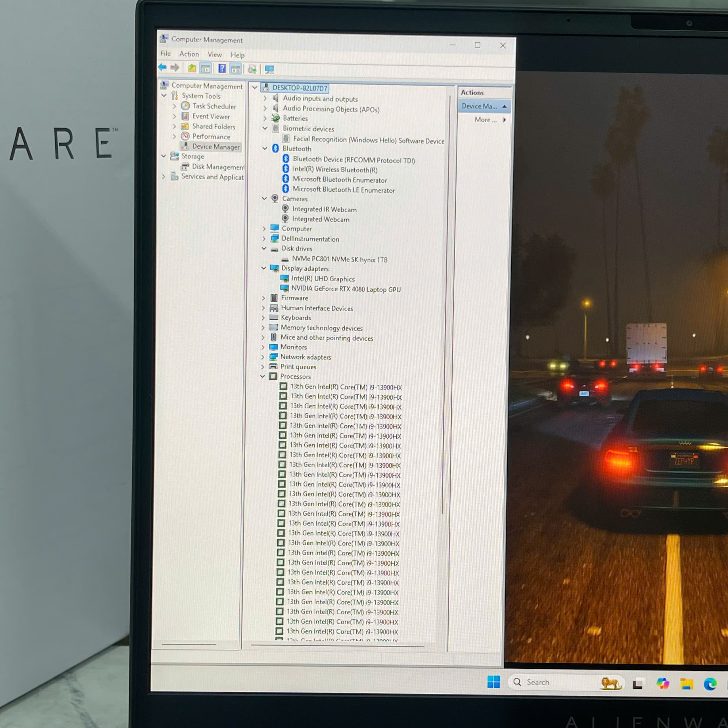Image resolution: width=728 pixels, height=728 pixels.
Task: Select Bluetooth Device (RFCOMM Protocol TDI)
Action: pos(354,160)
